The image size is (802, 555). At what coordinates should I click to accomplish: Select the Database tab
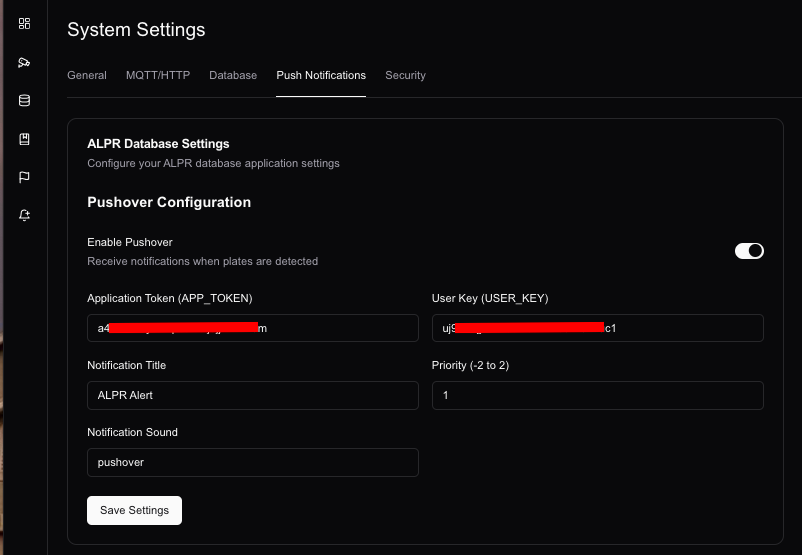tap(233, 75)
